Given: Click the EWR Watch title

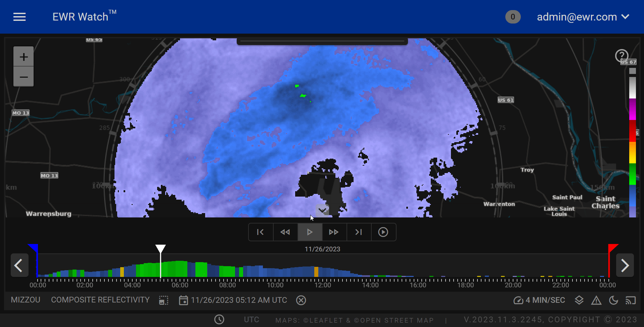Looking at the screenshot, I should pos(84,16).
